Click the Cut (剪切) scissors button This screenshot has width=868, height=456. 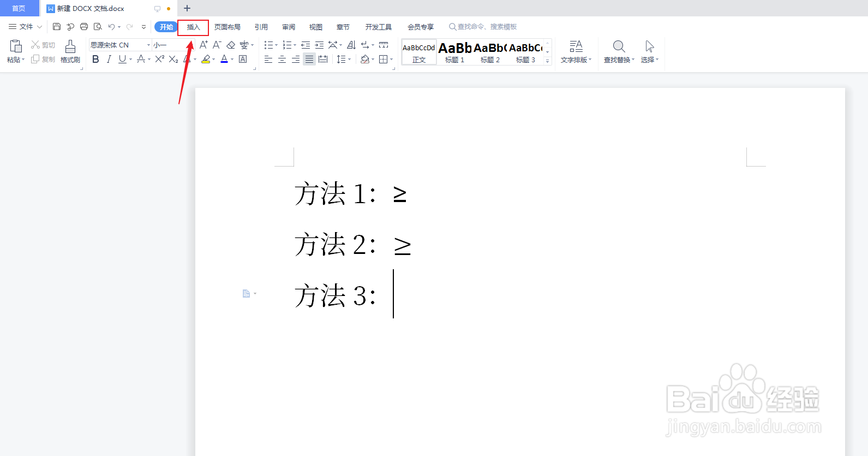[43, 45]
